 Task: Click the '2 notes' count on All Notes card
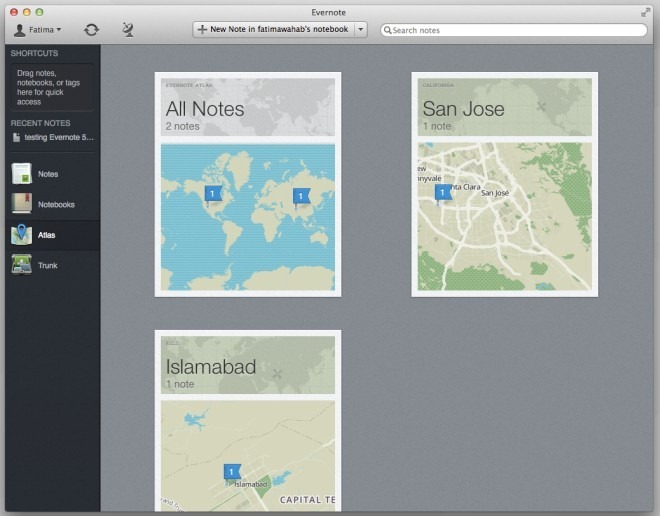182,126
